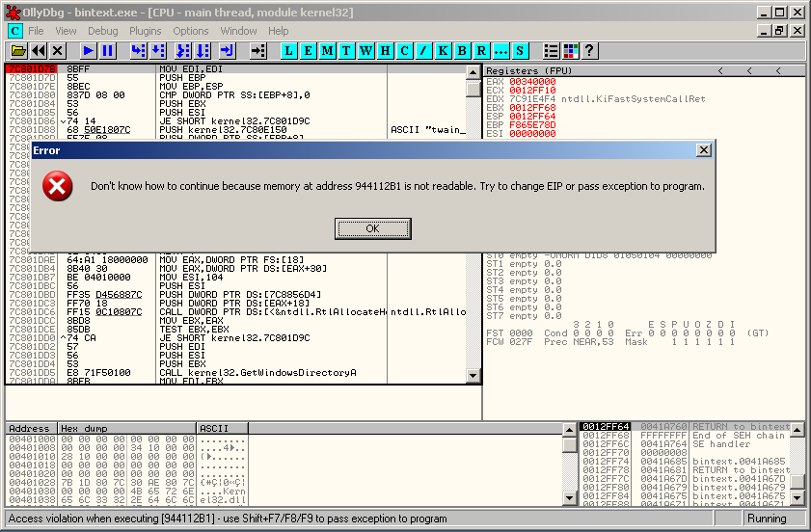811x532 pixels.
Task: Show Executable modules via E button
Action: [x=310, y=50]
